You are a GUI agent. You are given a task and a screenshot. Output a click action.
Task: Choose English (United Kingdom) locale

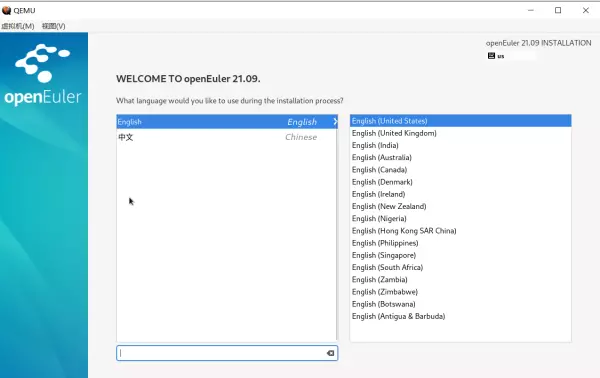click(460, 133)
